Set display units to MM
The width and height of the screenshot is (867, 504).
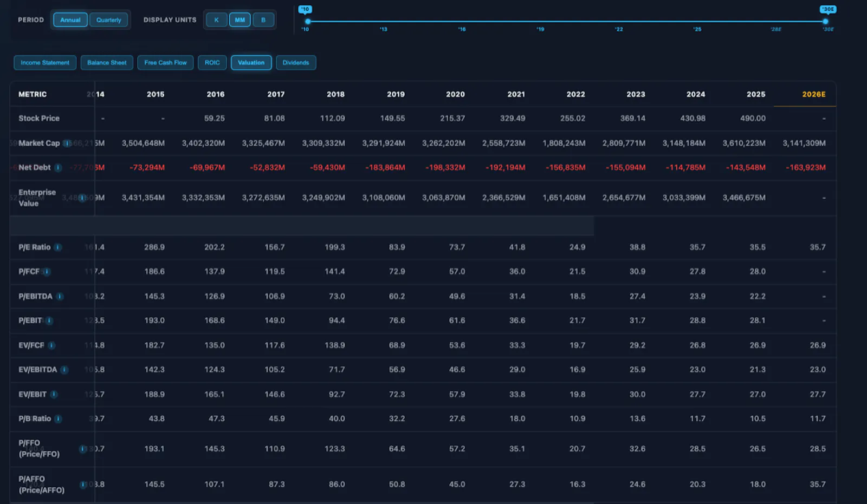point(240,20)
